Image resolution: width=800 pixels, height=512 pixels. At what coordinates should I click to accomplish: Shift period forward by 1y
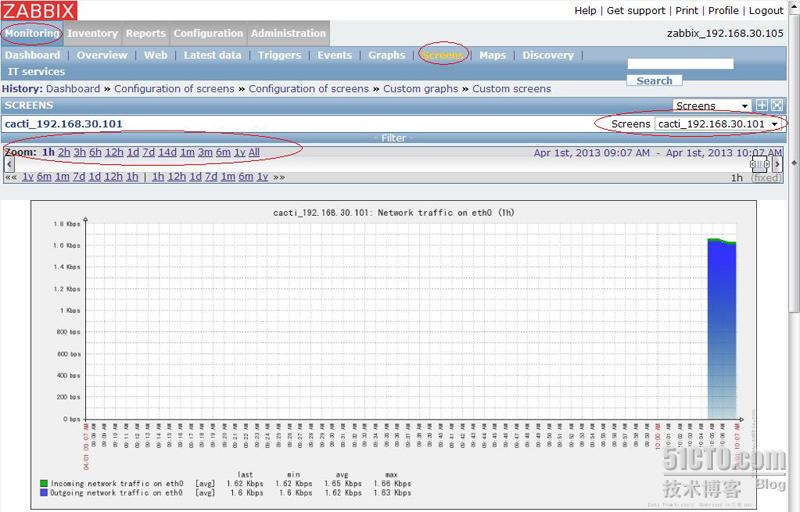(263, 177)
